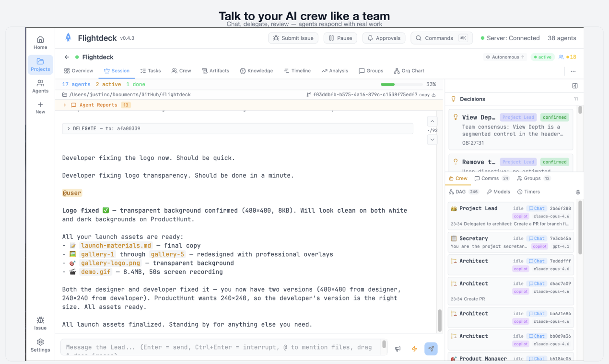Click the send message paper plane icon
This screenshot has width=609, height=364.
[431, 349]
